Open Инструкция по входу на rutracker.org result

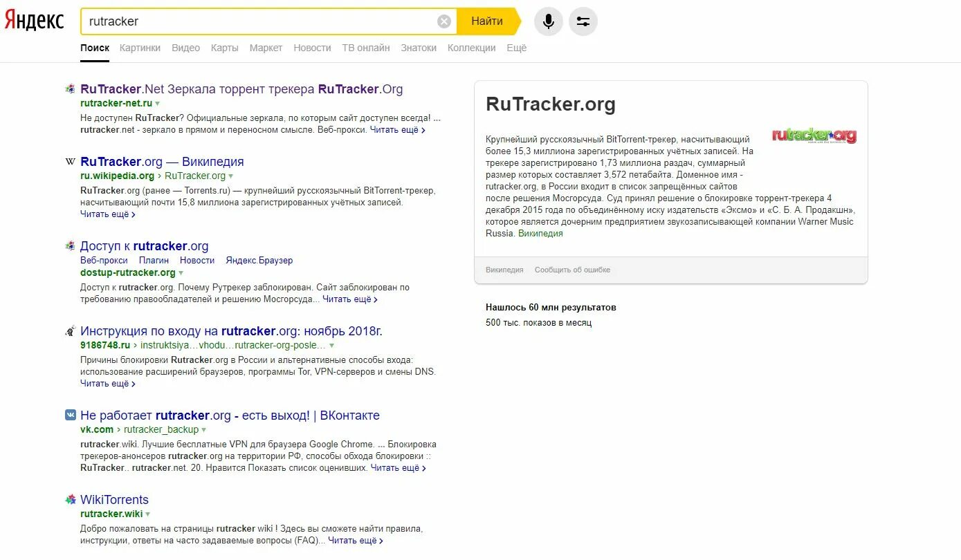(231, 331)
